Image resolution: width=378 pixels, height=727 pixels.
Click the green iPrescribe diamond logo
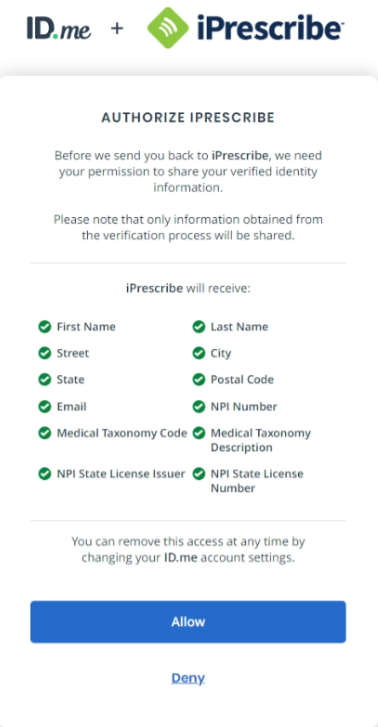pos(168,28)
